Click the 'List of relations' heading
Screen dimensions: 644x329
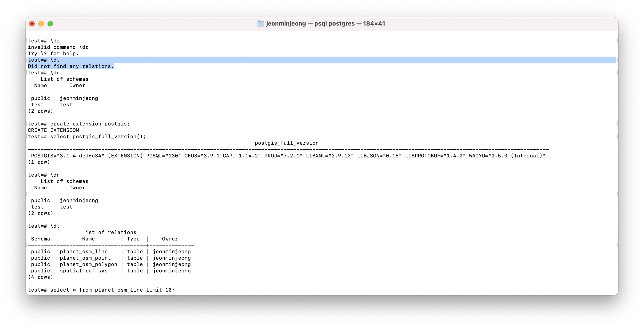(109, 232)
